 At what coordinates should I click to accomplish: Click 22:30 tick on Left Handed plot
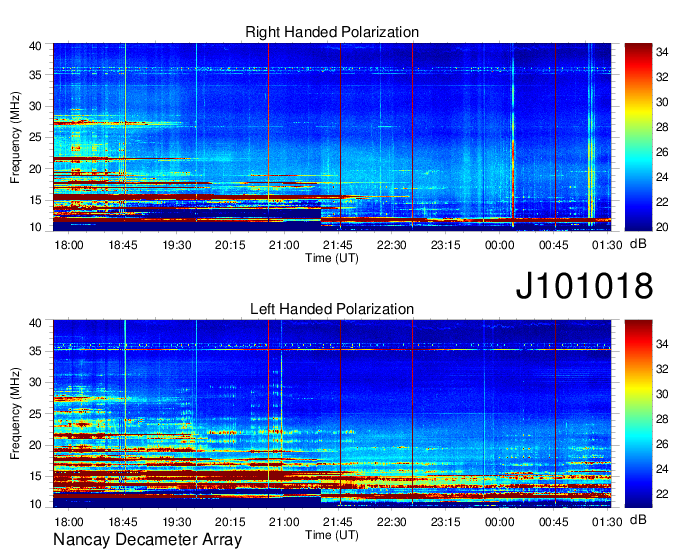pyautogui.click(x=392, y=522)
